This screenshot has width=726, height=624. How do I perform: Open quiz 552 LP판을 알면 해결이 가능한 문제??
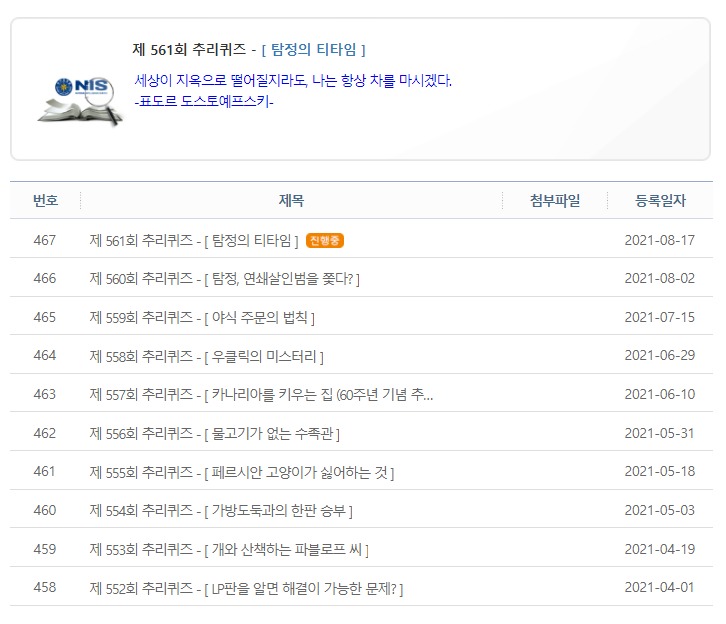pyautogui.click(x=246, y=588)
